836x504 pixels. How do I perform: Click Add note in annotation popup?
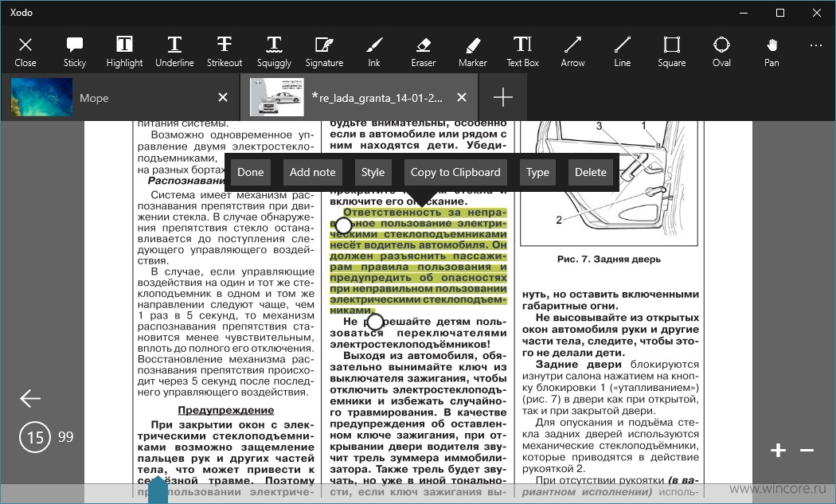coord(312,172)
